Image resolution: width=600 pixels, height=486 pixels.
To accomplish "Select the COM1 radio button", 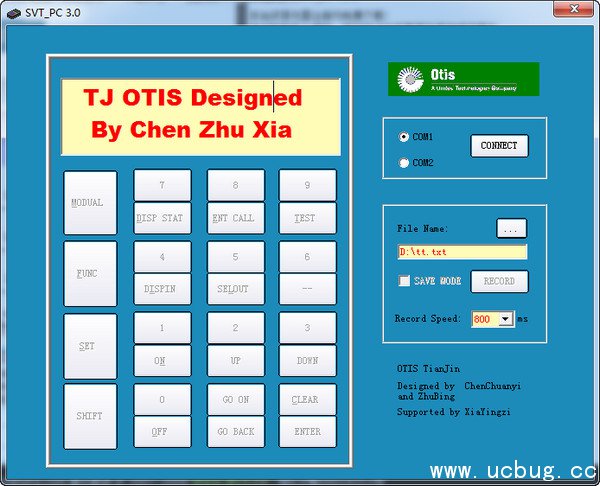I will point(404,137).
